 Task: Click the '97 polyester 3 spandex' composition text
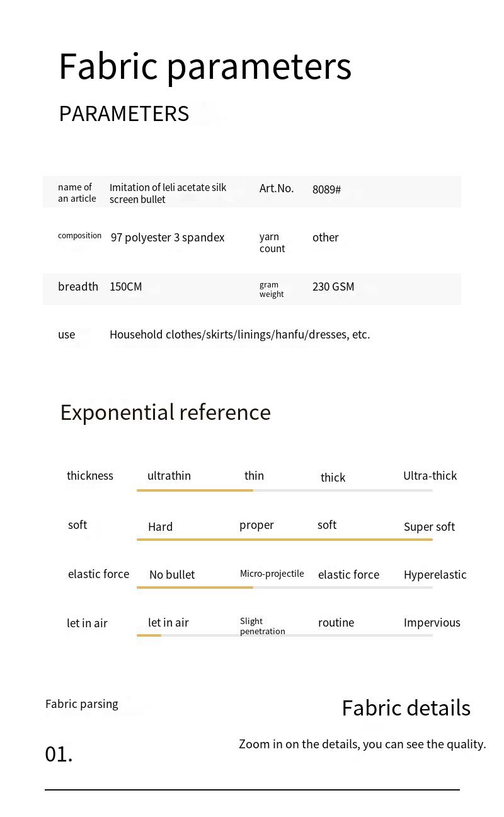(x=168, y=238)
